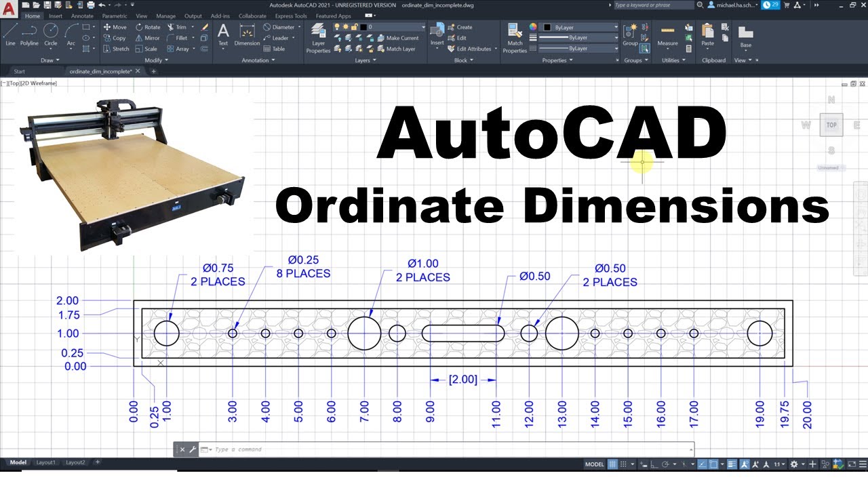The width and height of the screenshot is (868, 488).
Task: Toggle object snap tracking in status bar
Action: point(702,464)
